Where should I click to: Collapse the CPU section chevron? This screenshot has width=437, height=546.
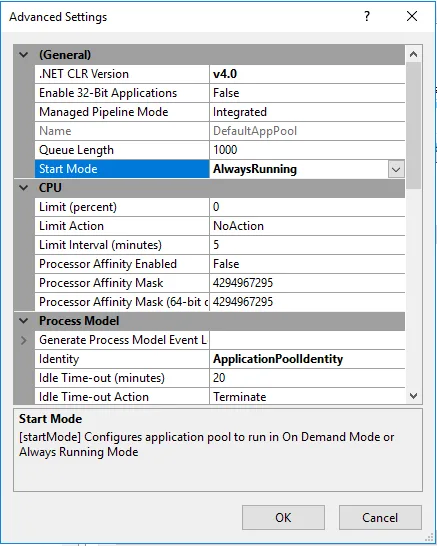point(24,188)
